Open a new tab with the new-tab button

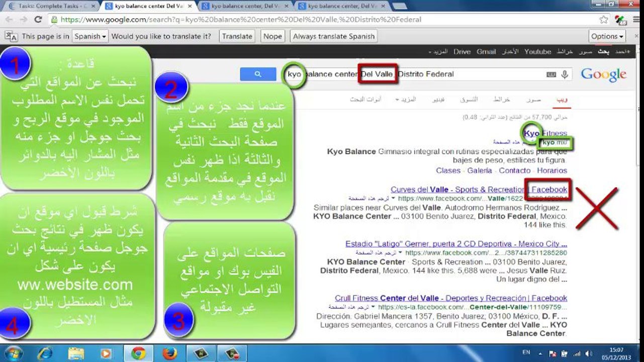pos(400,7)
